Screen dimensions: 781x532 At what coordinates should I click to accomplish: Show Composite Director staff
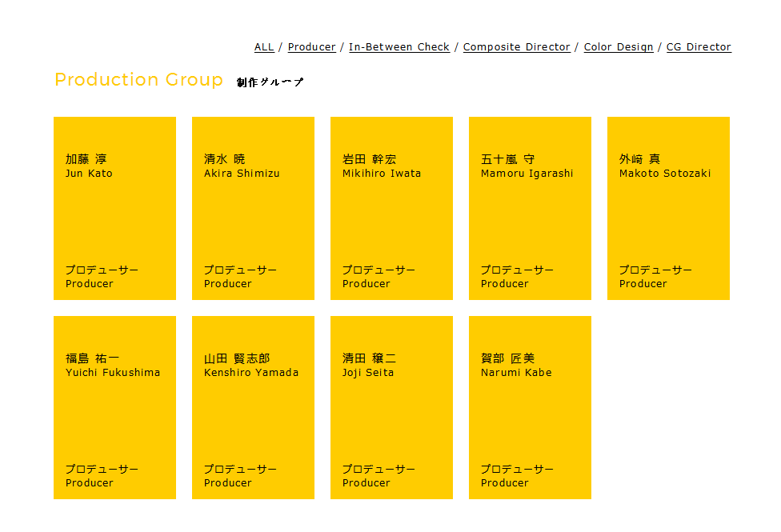516,47
